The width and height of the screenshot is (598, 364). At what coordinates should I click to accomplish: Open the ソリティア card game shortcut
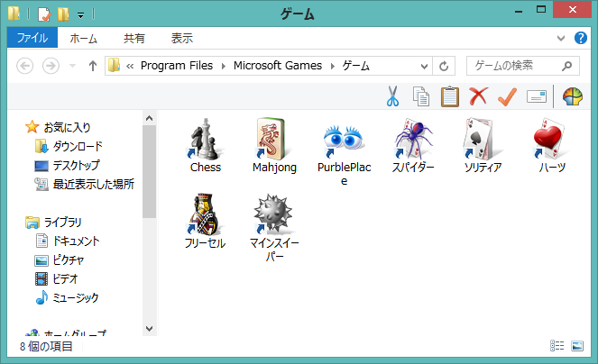coord(483,145)
